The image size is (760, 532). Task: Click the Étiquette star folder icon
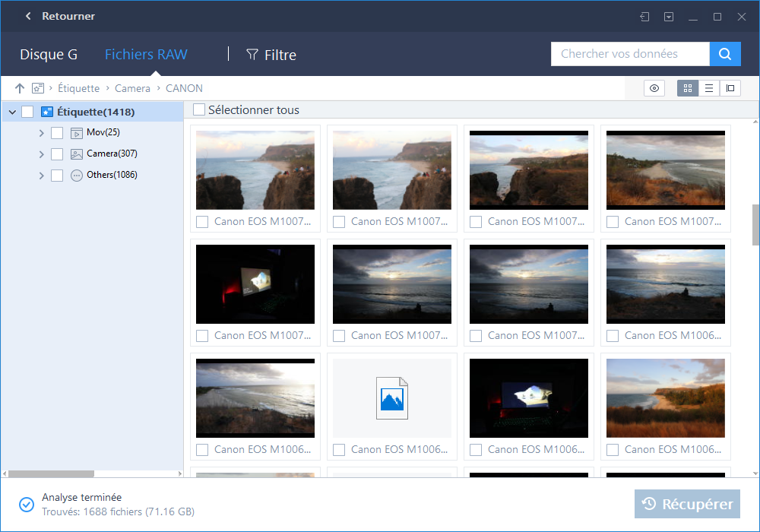click(46, 112)
